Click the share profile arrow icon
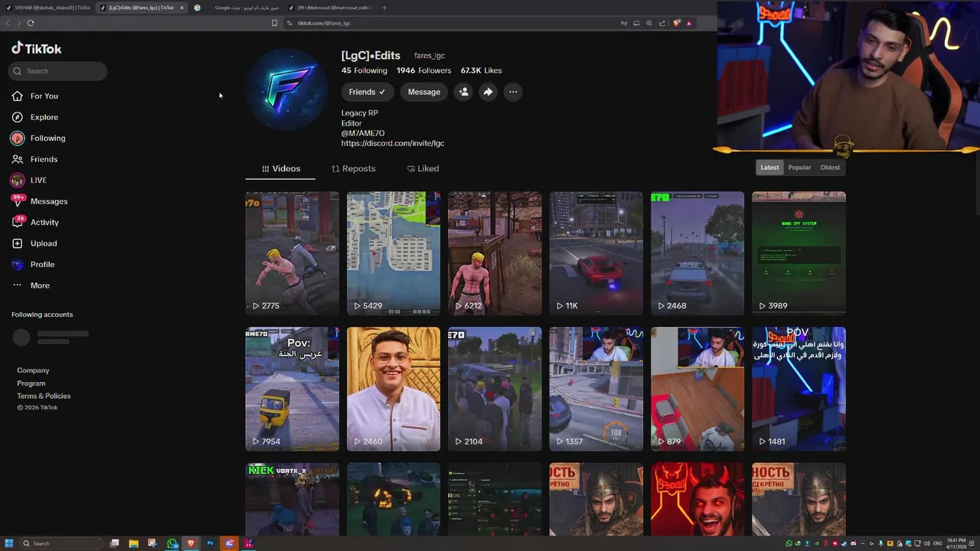The height and width of the screenshot is (551, 980). 488,92
